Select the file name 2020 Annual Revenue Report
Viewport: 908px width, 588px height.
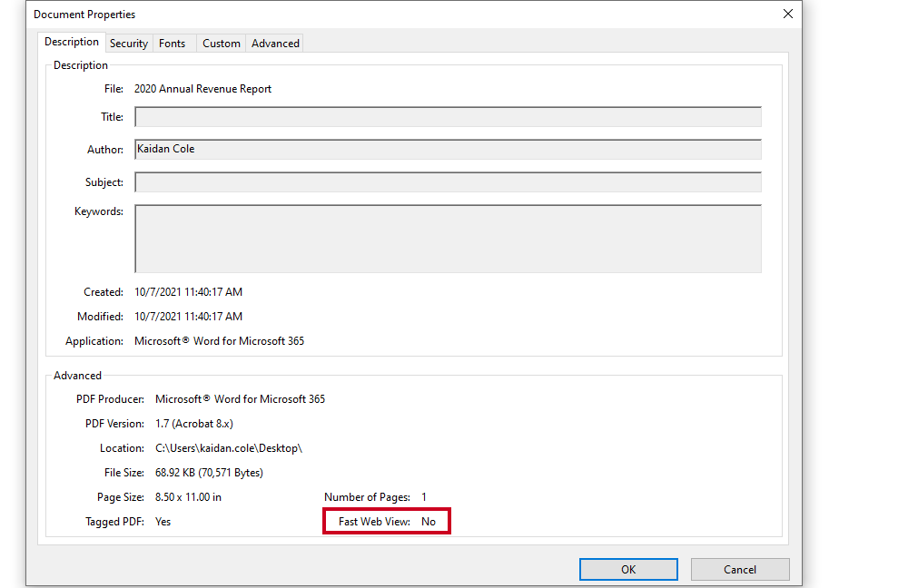click(x=202, y=89)
